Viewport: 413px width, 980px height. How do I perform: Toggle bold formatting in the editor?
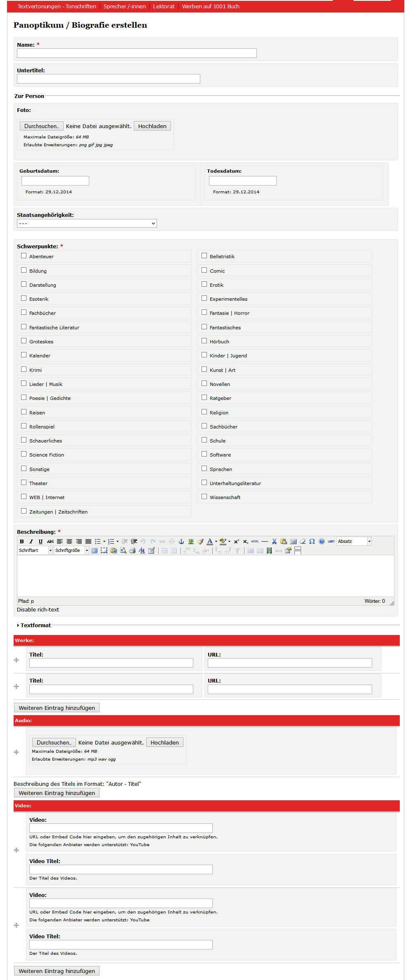click(x=22, y=541)
